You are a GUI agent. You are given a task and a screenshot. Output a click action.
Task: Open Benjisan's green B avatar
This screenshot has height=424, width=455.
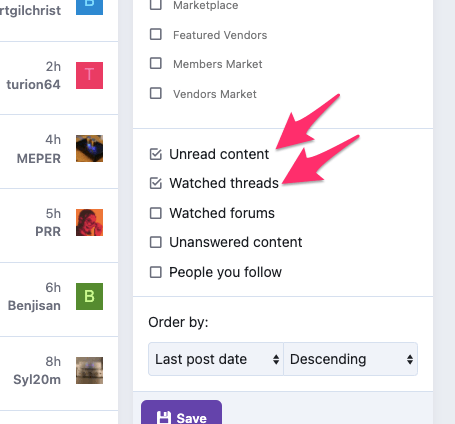click(x=89, y=296)
